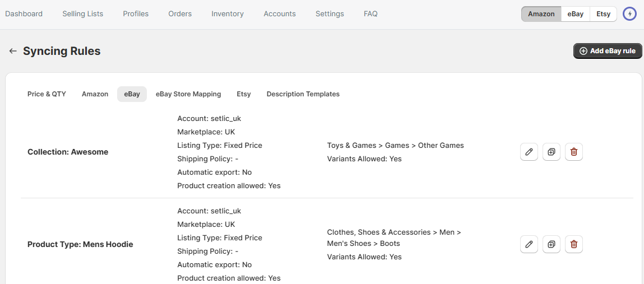Navigate to Orders
The height and width of the screenshot is (284, 644).
180,14
